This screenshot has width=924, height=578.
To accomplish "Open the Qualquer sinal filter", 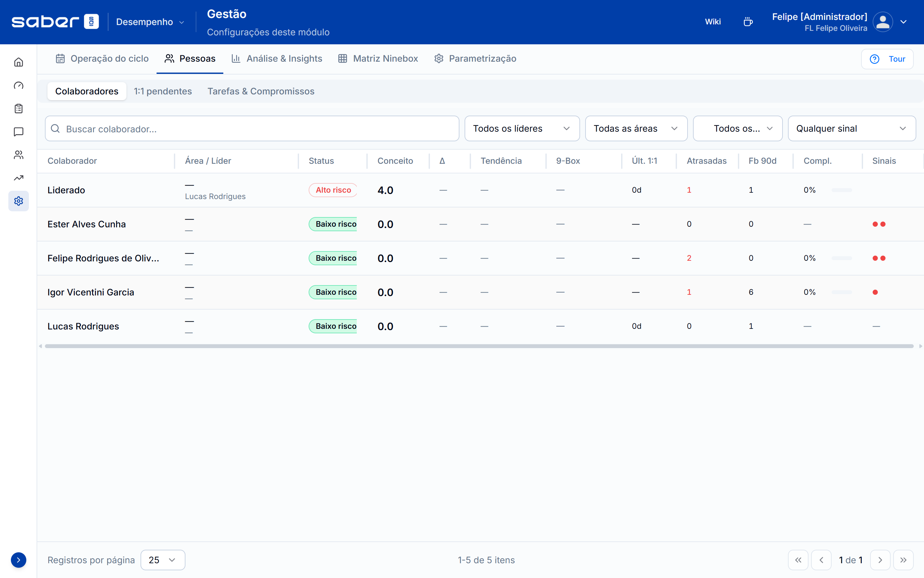I will [x=851, y=128].
